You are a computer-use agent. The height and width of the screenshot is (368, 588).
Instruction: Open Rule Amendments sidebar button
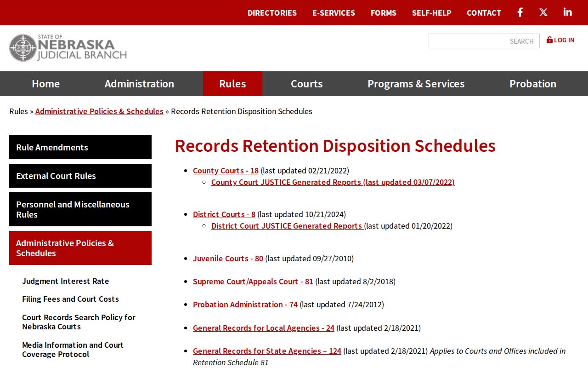[x=80, y=147]
